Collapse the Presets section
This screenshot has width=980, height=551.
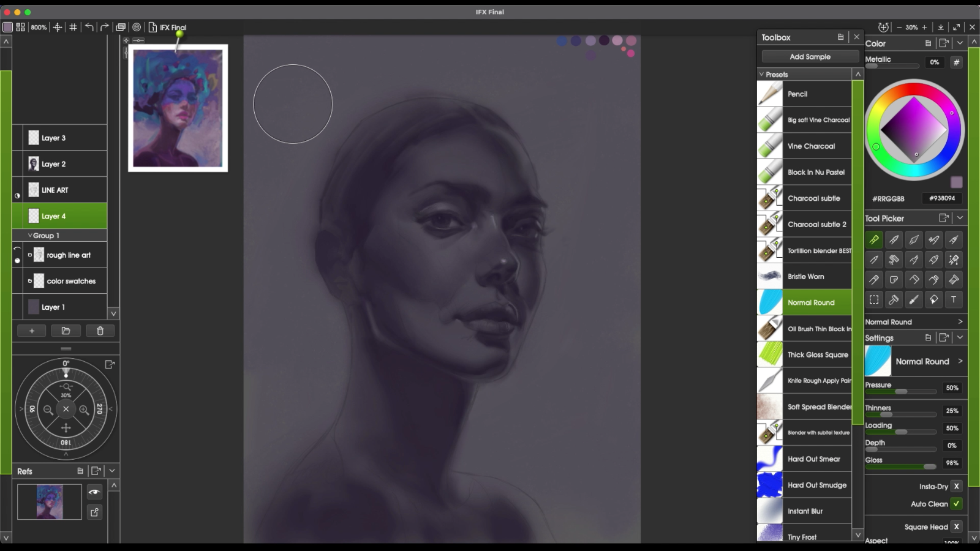pyautogui.click(x=761, y=74)
